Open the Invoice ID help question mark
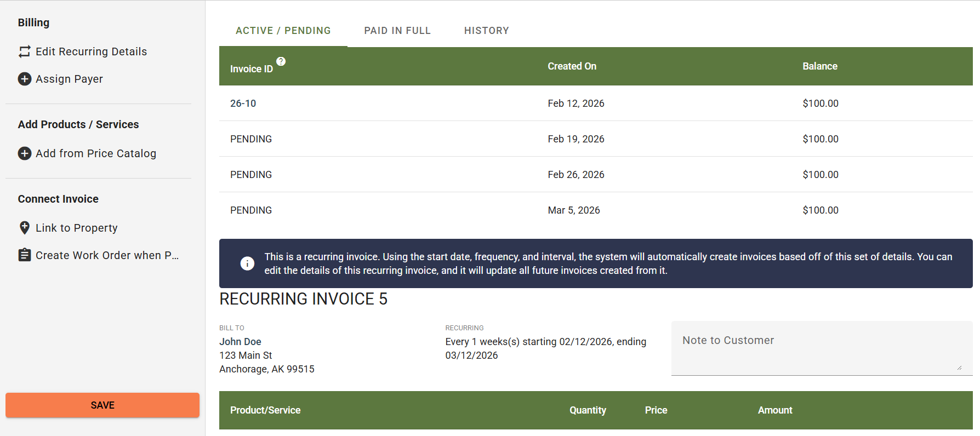The height and width of the screenshot is (436, 980). 281,61
